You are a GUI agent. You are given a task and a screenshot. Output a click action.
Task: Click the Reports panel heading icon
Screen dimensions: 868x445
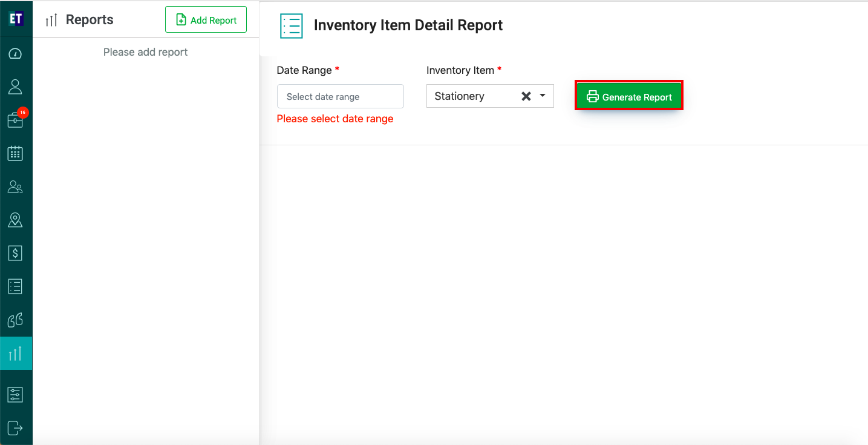(51, 20)
